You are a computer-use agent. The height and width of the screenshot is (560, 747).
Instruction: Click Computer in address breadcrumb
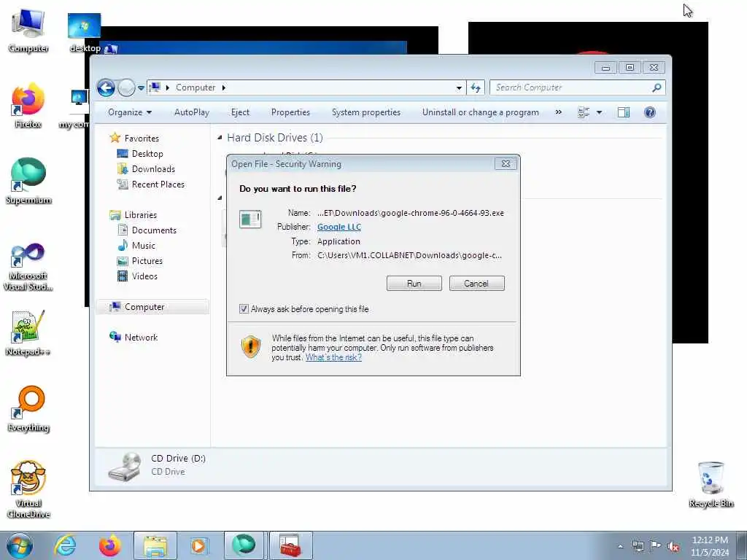click(x=196, y=87)
